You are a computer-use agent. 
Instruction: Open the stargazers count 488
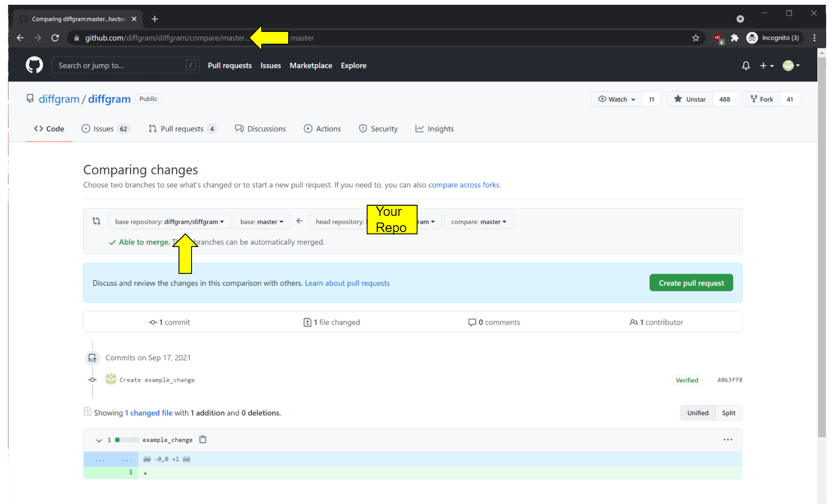724,99
